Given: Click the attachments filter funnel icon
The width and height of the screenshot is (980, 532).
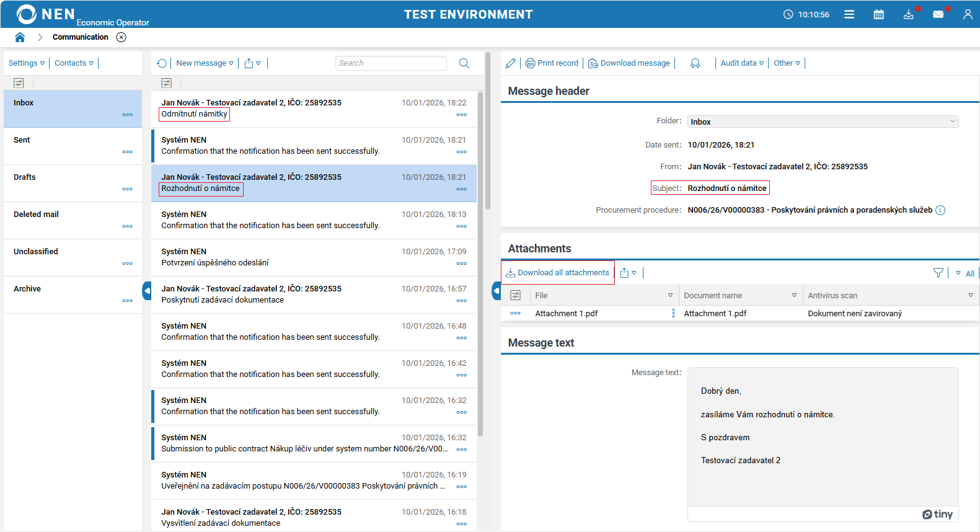Looking at the screenshot, I should pos(938,273).
